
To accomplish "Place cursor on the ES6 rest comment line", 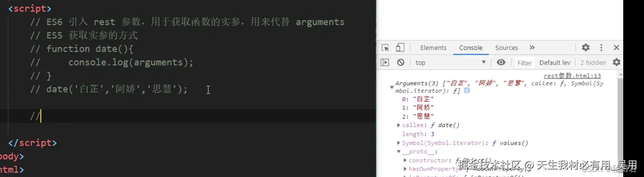I will [187, 22].
